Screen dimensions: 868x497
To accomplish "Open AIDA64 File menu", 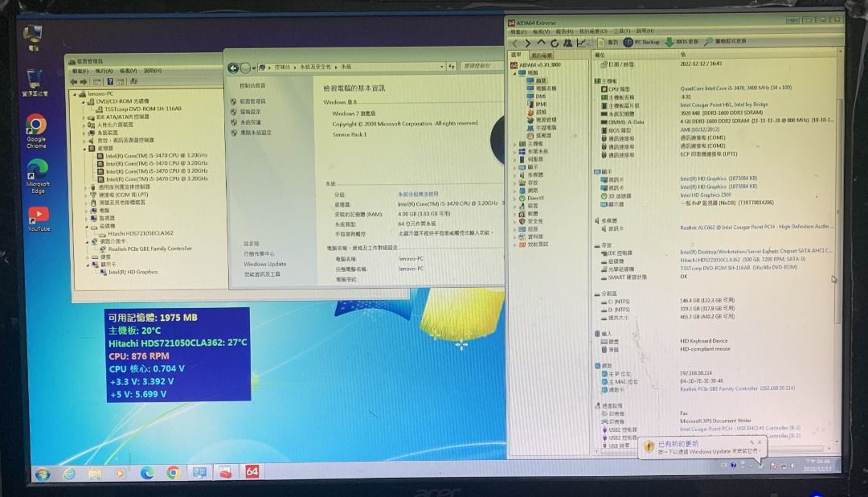I will point(518,32).
